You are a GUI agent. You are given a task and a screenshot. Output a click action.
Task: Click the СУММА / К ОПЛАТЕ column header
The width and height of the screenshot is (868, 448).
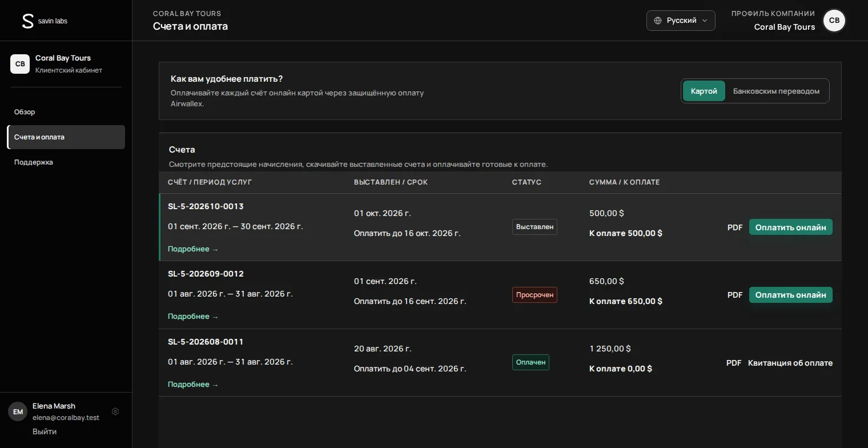(624, 182)
